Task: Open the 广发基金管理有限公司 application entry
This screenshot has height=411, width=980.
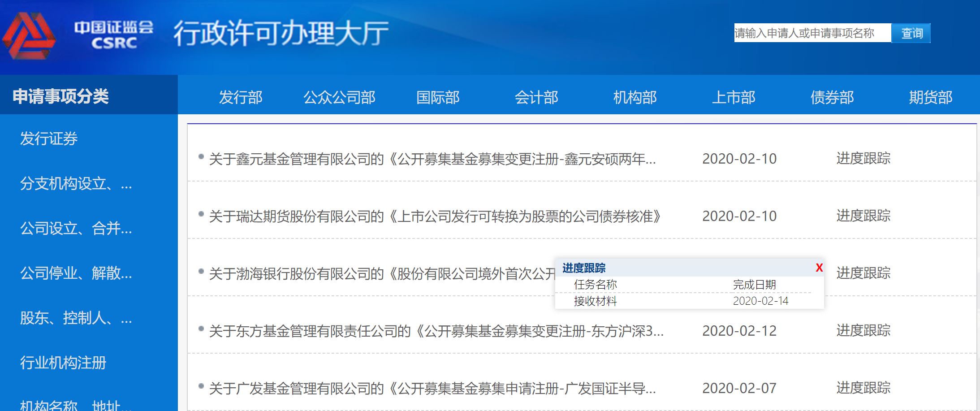Action: (x=432, y=388)
